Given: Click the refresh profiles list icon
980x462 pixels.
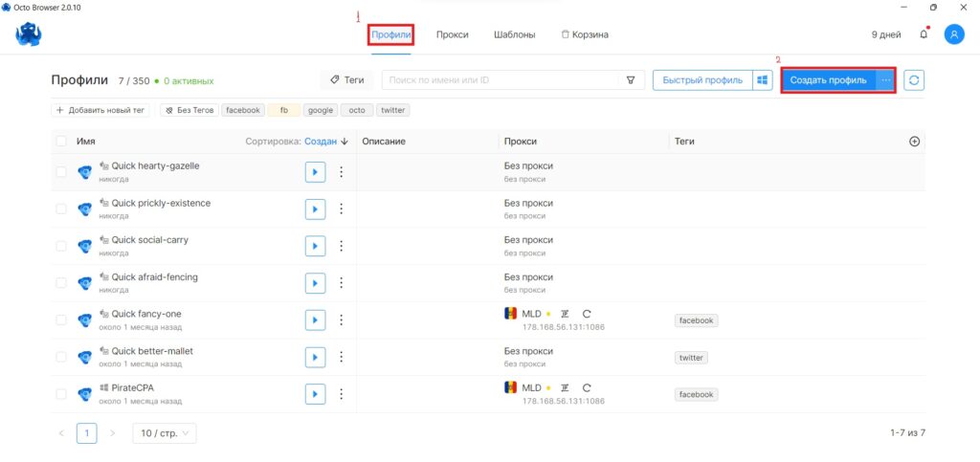Looking at the screenshot, I should tap(914, 80).
